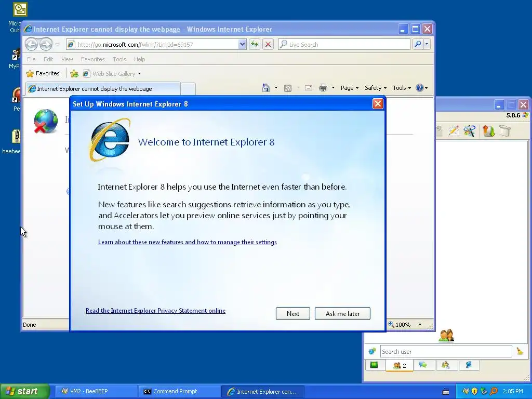Open the search provider dropdown arrow
Screen dimensions: 532x399
tap(427, 44)
